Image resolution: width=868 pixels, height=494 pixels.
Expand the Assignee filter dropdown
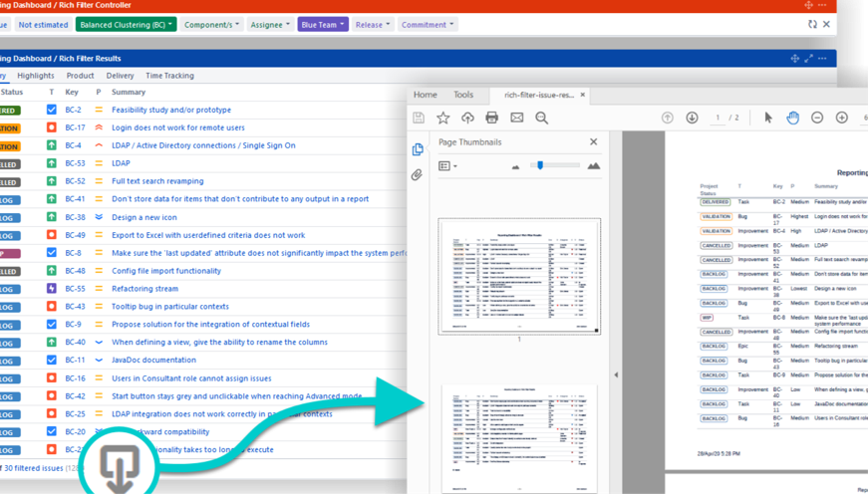coord(270,24)
